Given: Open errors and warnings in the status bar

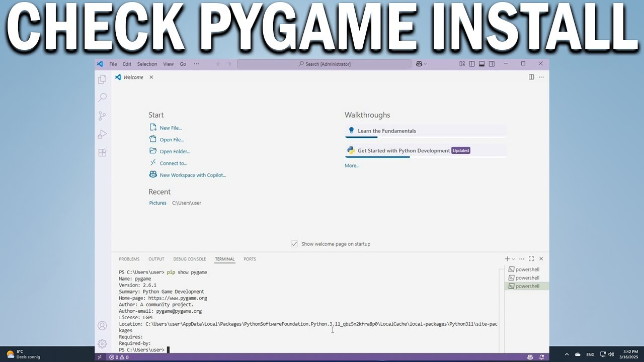Looking at the screenshot, I should pyautogui.click(x=119, y=357).
